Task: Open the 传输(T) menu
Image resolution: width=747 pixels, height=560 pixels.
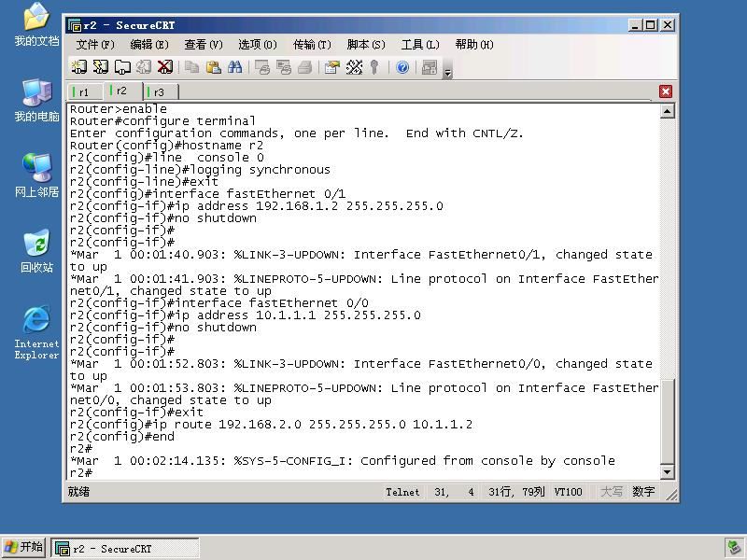Action: coord(312,45)
